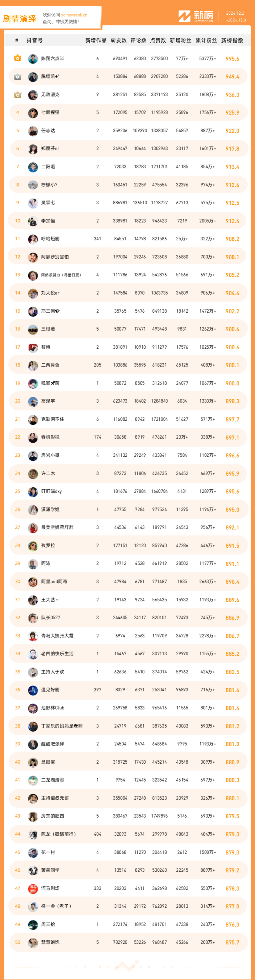Viewport: 255px width, 980px height.
Task: Click 河马剧场 red avatar icon
Action: (x=33, y=888)
